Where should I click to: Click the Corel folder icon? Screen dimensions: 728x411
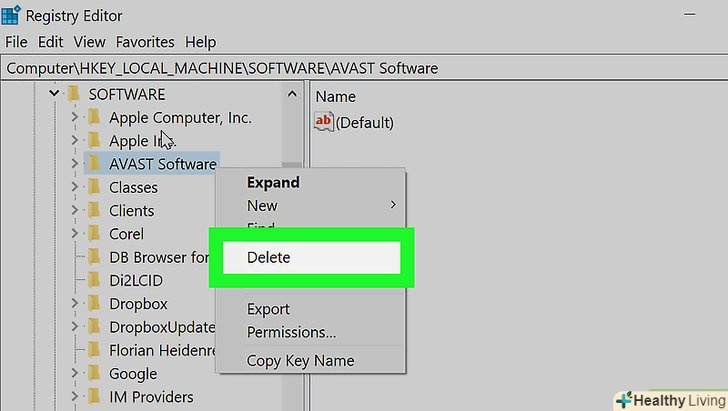pos(94,234)
